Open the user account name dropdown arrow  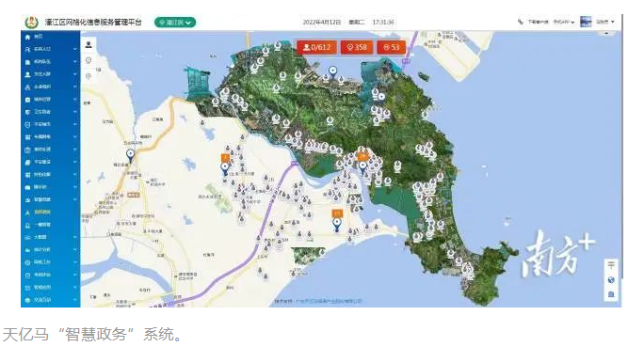tap(613, 22)
